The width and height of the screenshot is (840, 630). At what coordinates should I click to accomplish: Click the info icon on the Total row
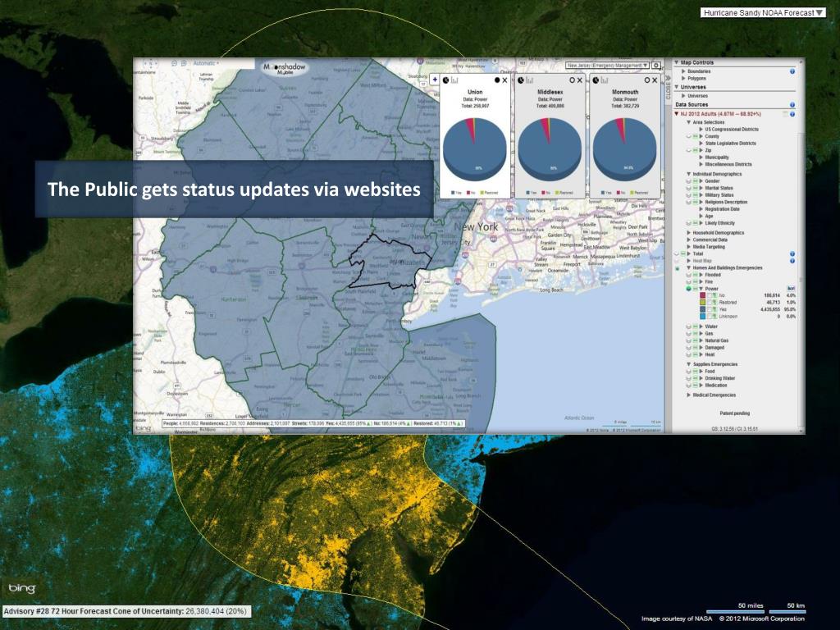(792, 254)
